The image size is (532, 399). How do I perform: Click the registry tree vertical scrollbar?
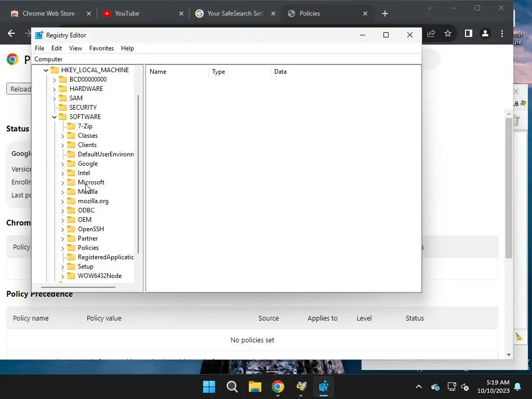coord(138,174)
